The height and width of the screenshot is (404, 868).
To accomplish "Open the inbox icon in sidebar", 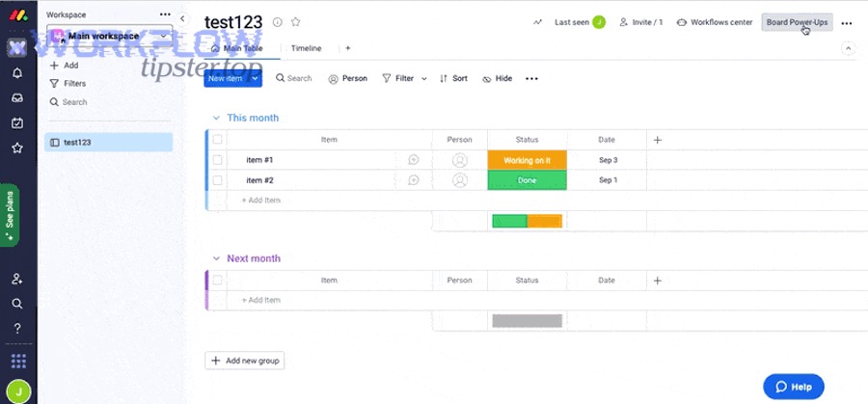I will 17,98.
